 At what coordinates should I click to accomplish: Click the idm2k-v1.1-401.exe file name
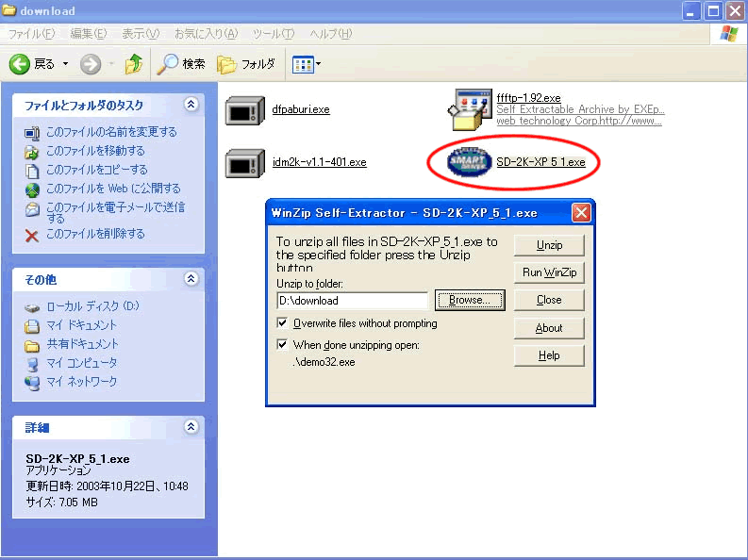pos(320,162)
